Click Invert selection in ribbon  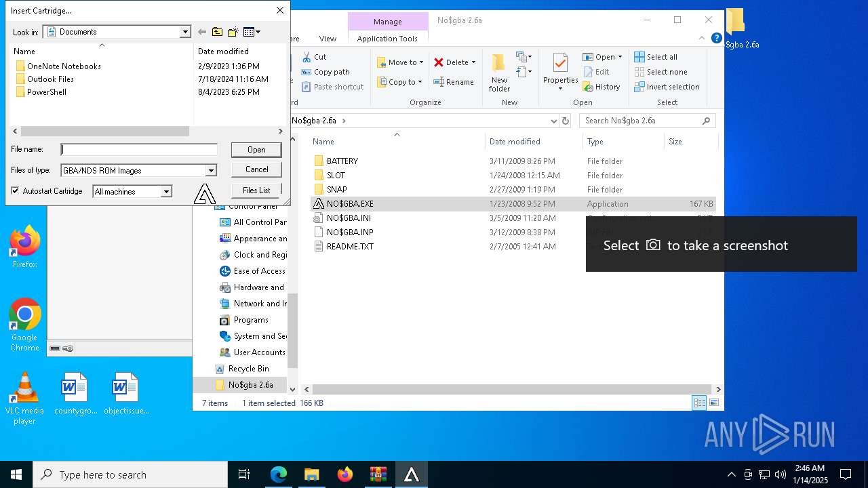(667, 87)
